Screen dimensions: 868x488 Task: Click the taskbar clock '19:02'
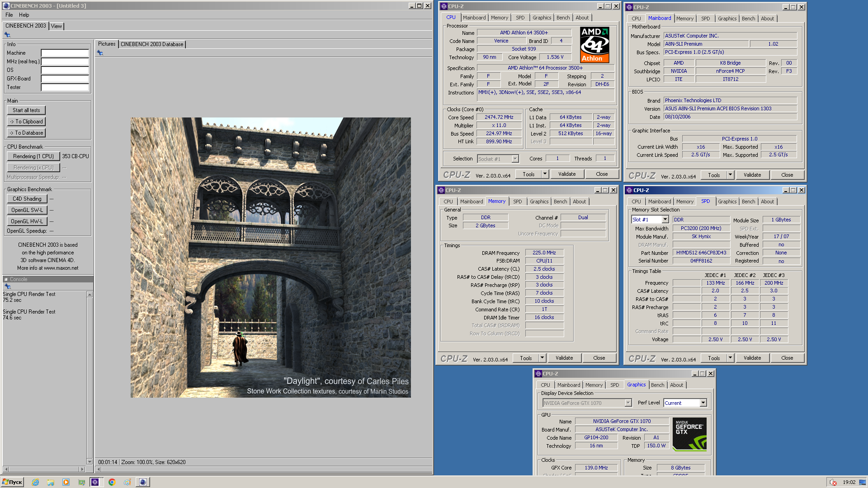pyautogui.click(x=849, y=482)
